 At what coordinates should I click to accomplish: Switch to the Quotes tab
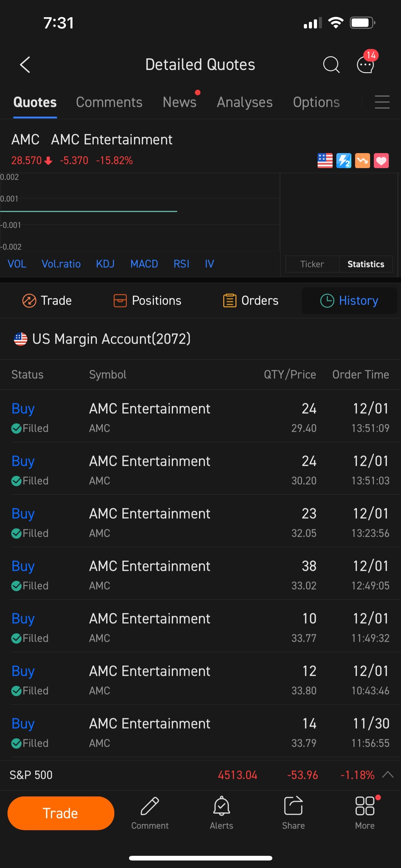tap(35, 102)
